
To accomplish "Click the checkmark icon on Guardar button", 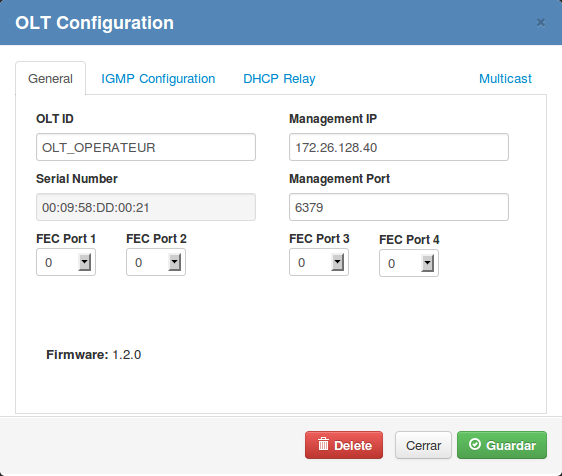I will [475, 444].
